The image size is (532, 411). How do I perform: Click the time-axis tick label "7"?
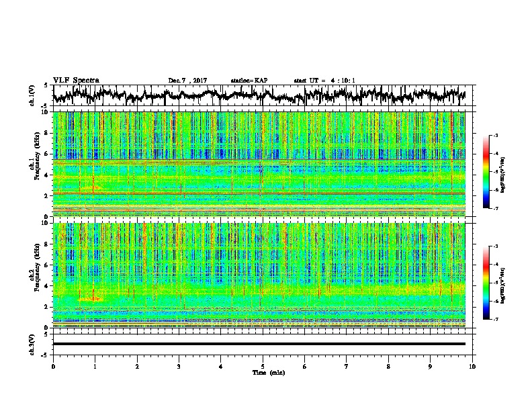[x=347, y=367]
